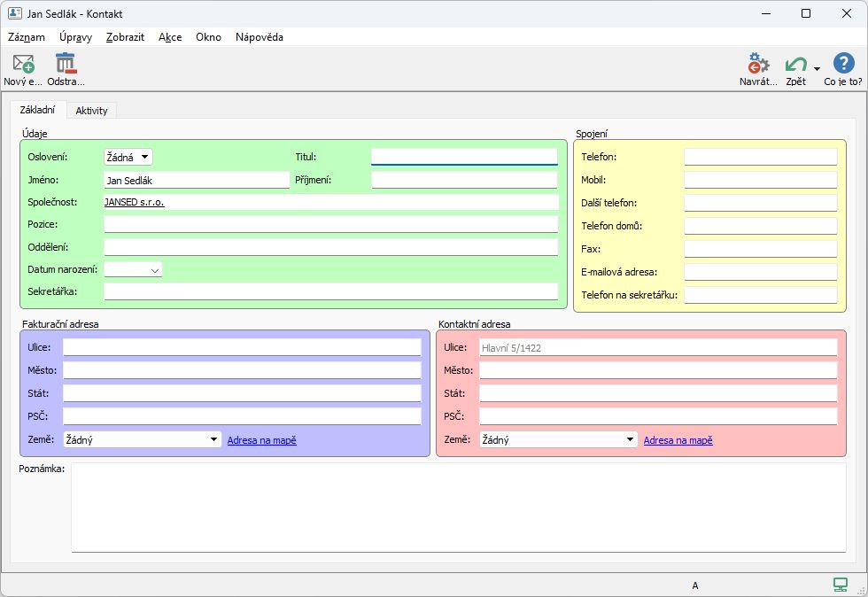Click the Navrátit gears icon

(758, 64)
